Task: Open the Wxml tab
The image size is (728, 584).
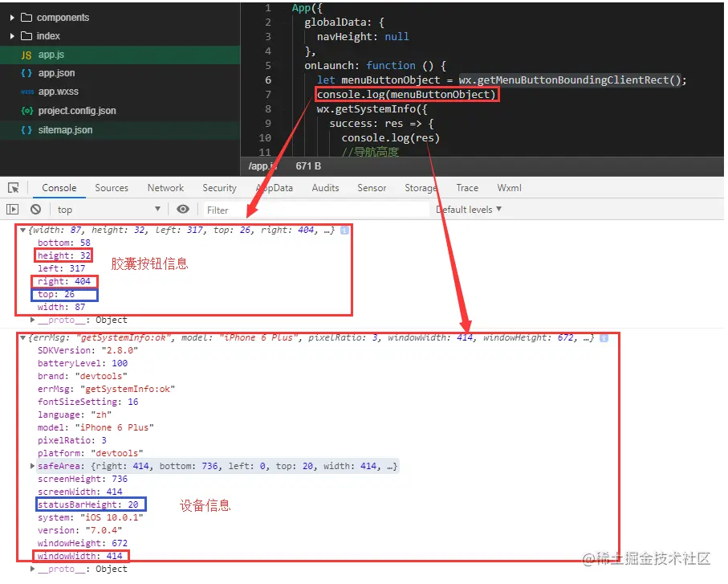Action: point(509,188)
